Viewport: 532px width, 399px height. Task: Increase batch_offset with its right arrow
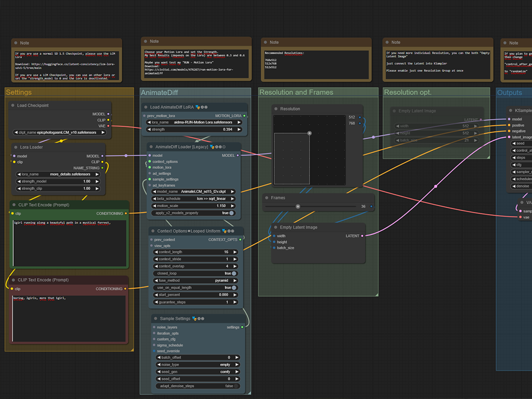point(237,357)
